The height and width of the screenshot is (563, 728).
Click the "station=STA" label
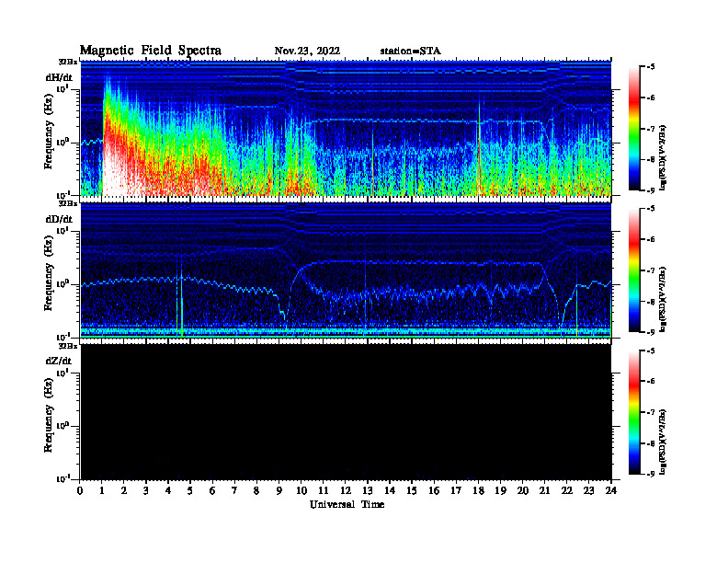tap(411, 52)
